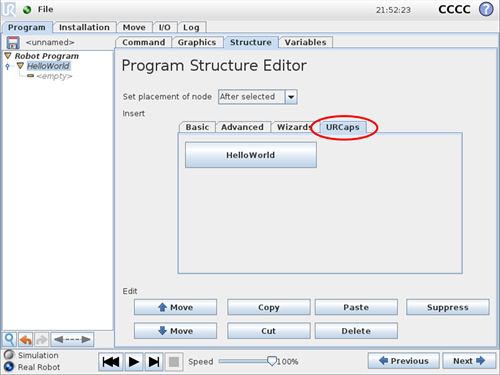Collapse the Robot Program tree node
Screen dimensions: 500x375
coord(8,56)
